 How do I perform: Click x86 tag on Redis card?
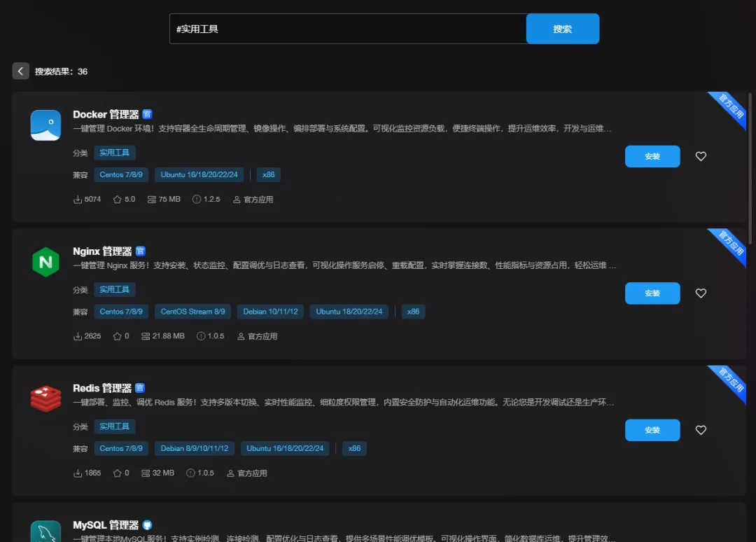pos(354,448)
